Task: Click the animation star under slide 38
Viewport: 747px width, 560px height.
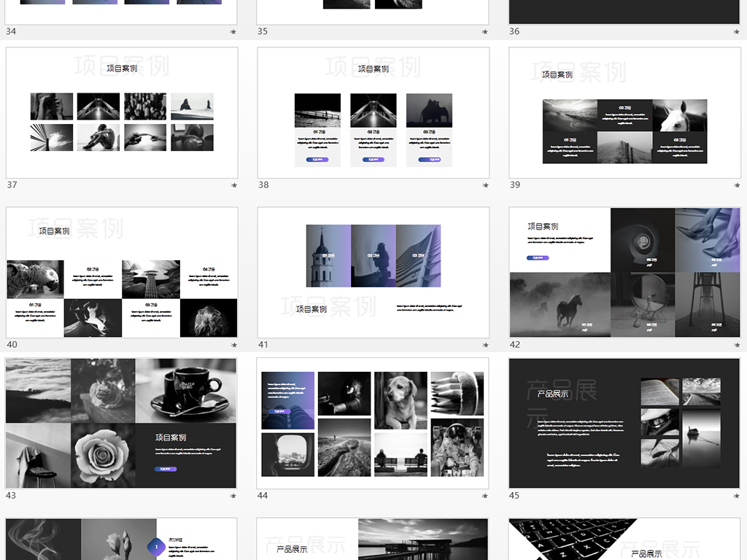Action: pos(485,186)
